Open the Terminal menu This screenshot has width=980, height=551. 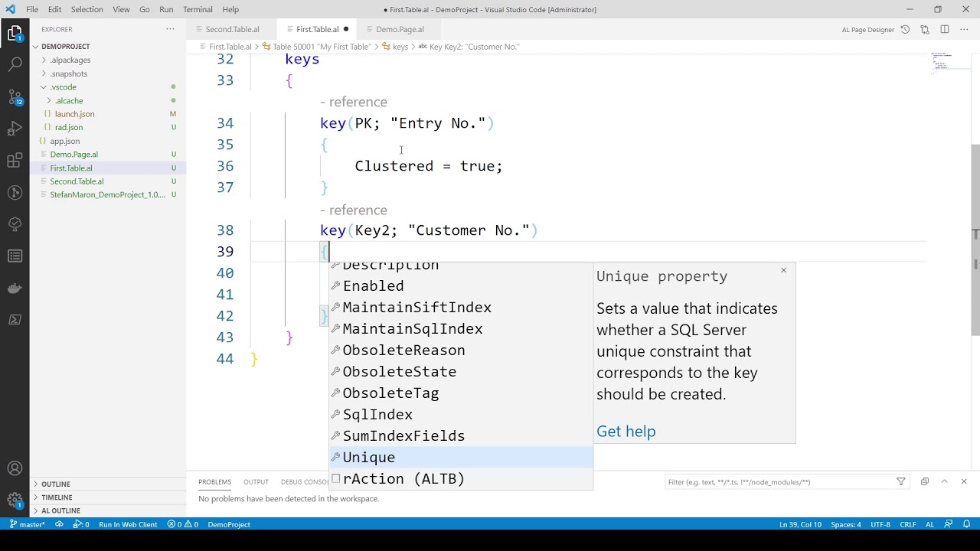(x=198, y=9)
